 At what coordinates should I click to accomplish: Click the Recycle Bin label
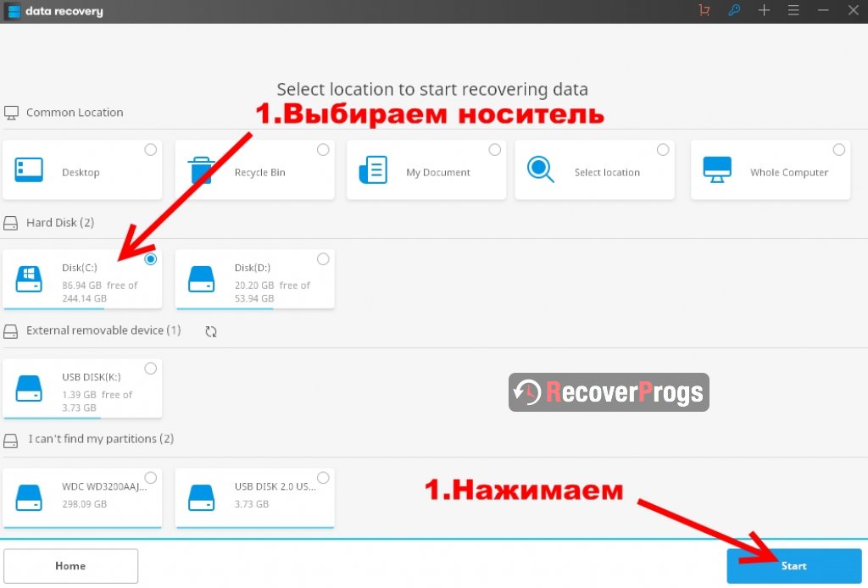(259, 173)
